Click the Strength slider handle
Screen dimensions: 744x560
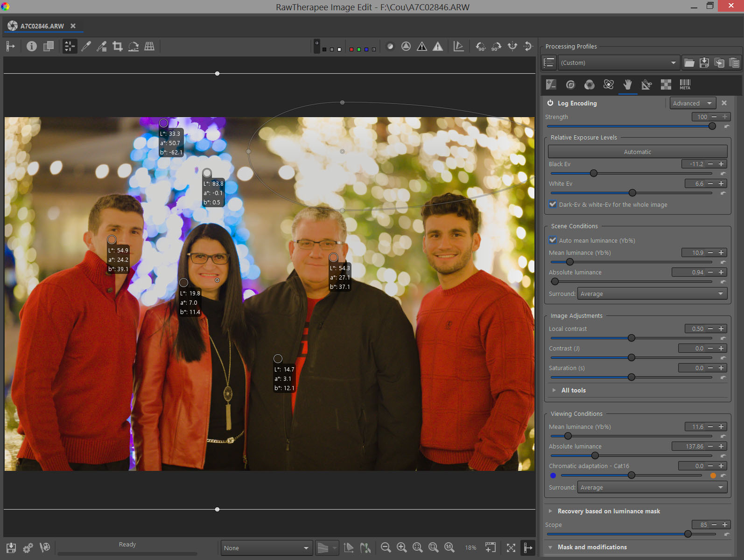[x=712, y=126]
